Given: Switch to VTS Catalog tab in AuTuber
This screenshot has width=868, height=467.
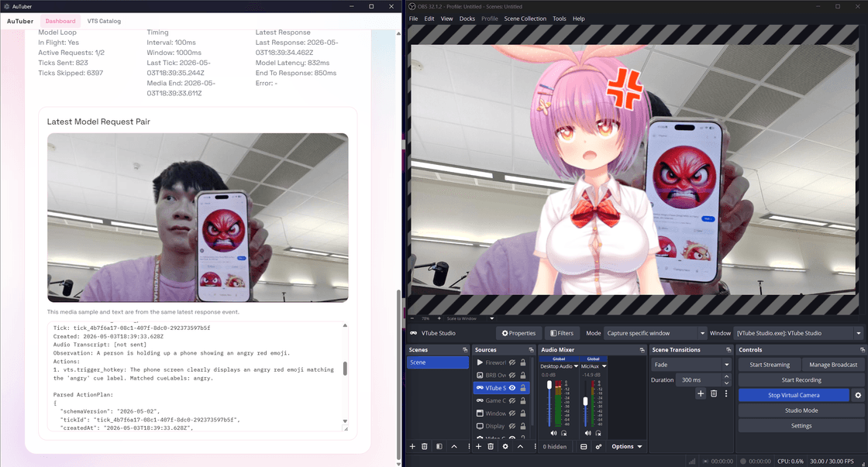Looking at the screenshot, I should pos(104,21).
